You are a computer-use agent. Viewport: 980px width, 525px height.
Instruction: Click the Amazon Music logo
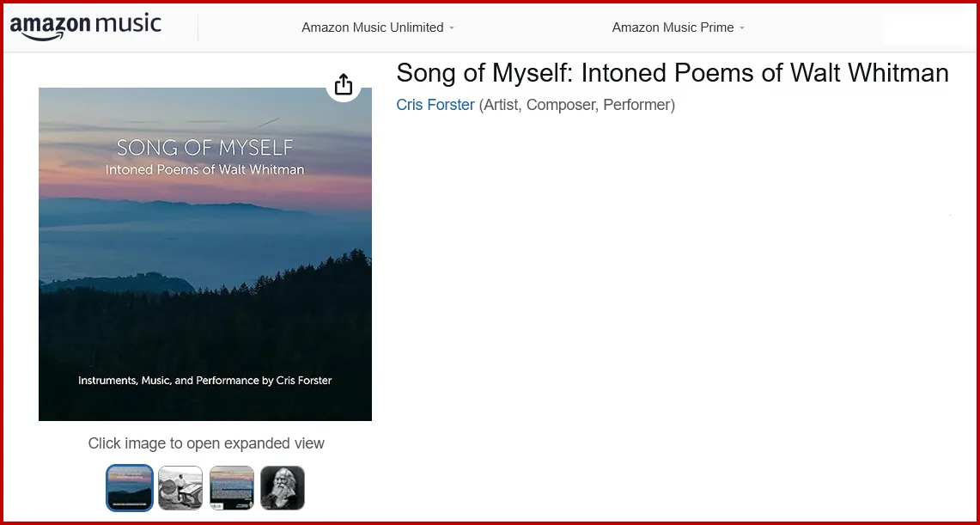[x=85, y=27]
